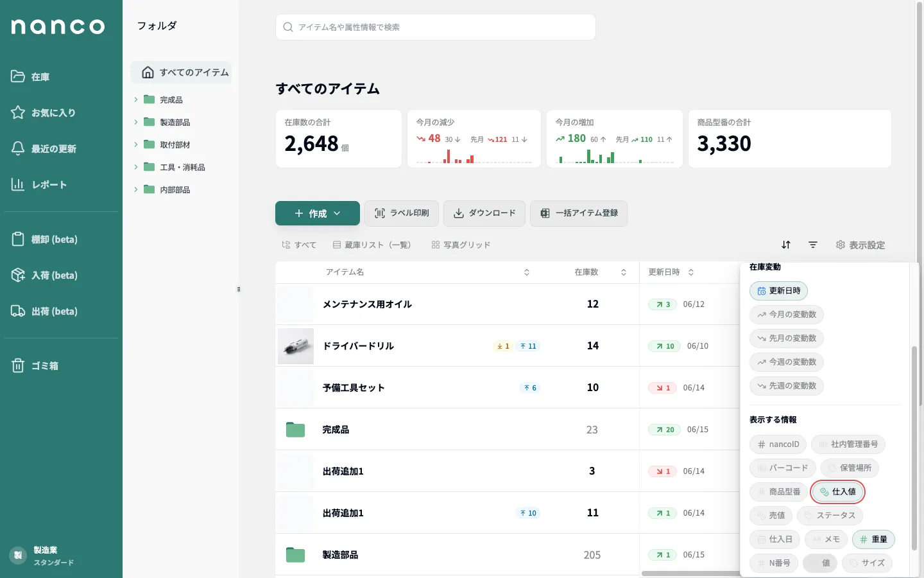Screen dimensions: 924x578
Task: Sort by 更新日時 column arrows
Action: 691,272
